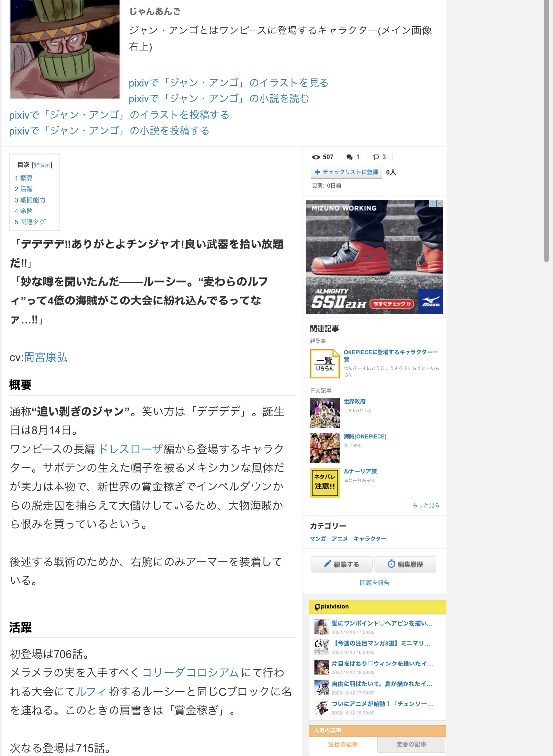
Task: Click 今すぐチェック button in Mizuno ad
Action: (392, 304)
